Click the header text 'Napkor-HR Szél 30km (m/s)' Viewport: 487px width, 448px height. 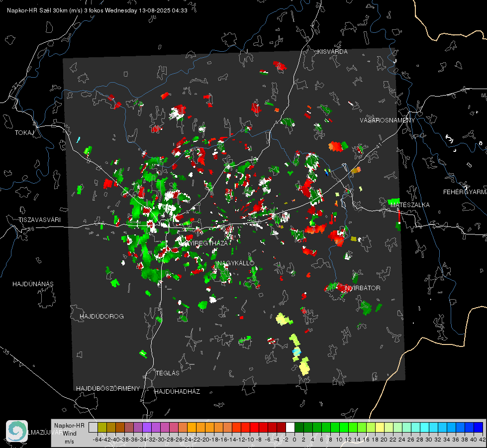point(45,10)
